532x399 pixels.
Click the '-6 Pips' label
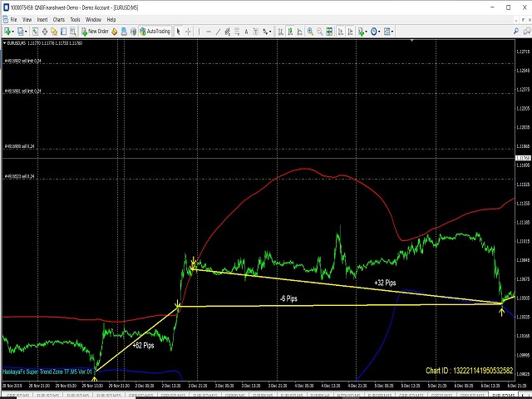coord(288,298)
